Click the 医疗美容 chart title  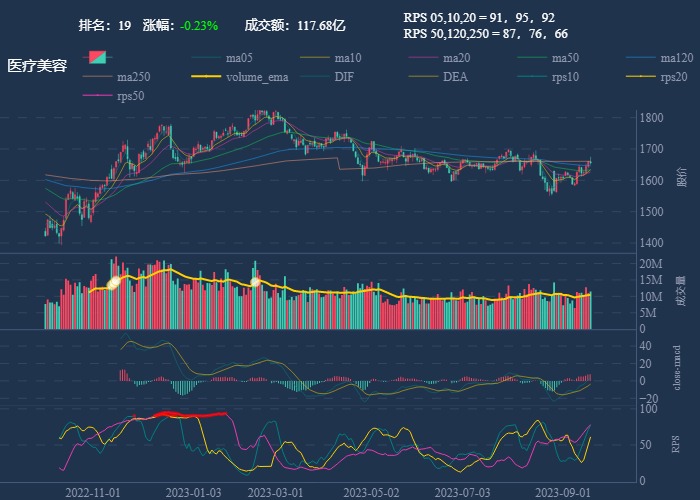coord(37,66)
